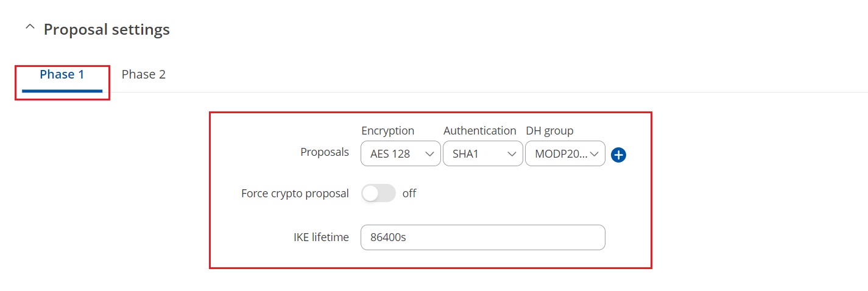Click the "off" text beside the toggle
The image size is (868, 291).
coord(409,194)
